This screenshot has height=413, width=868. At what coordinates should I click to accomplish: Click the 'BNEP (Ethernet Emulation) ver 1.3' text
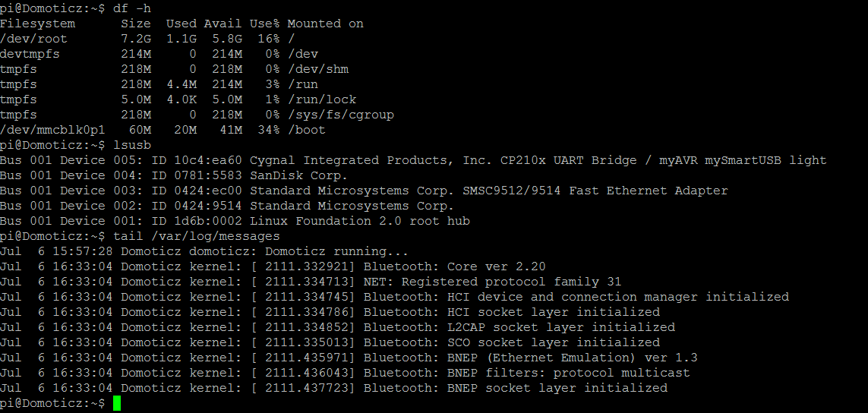click(573, 358)
